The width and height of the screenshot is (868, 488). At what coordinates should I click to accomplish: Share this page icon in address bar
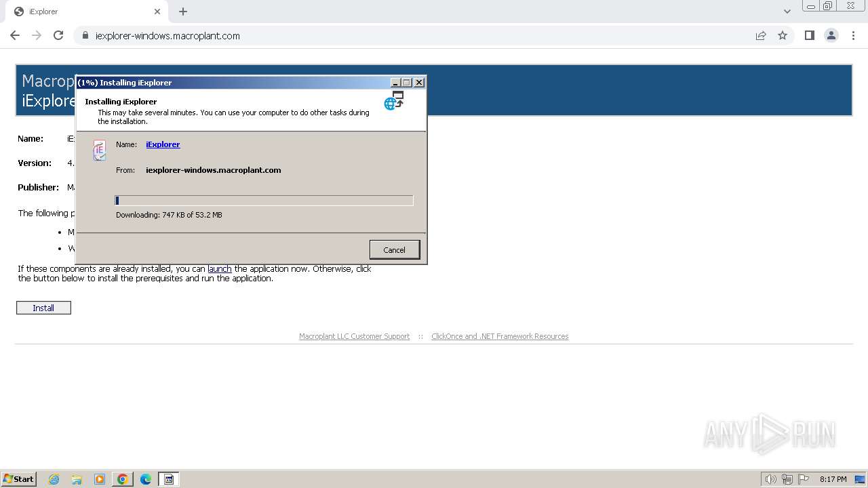(761, 36)
